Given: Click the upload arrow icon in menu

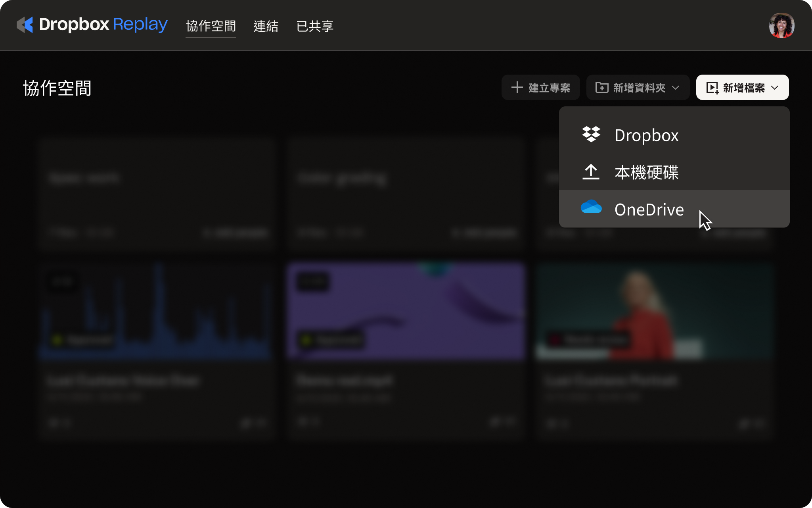Looking at the screenshot, I should coord(591,172).
